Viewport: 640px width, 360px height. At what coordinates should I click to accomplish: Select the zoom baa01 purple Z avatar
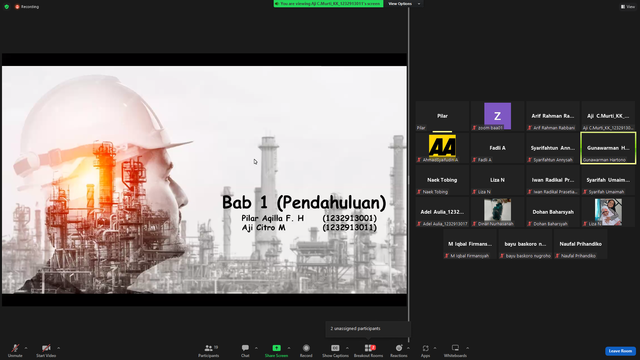point(497,116)
